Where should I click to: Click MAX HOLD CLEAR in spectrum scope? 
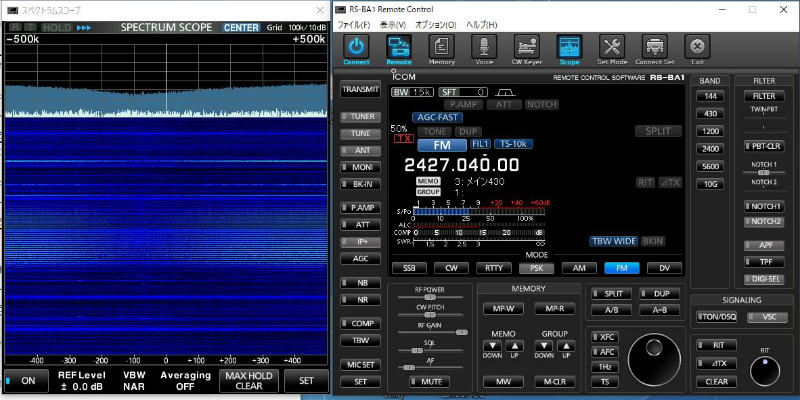249,381
